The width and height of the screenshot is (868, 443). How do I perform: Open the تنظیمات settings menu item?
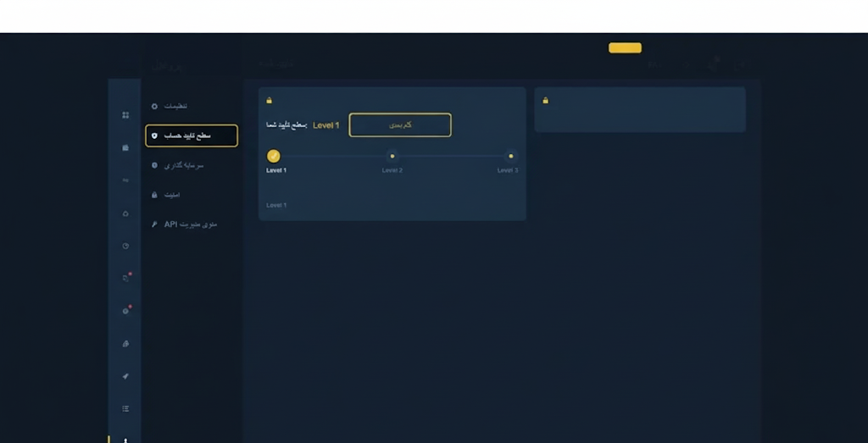click(170, 106)
